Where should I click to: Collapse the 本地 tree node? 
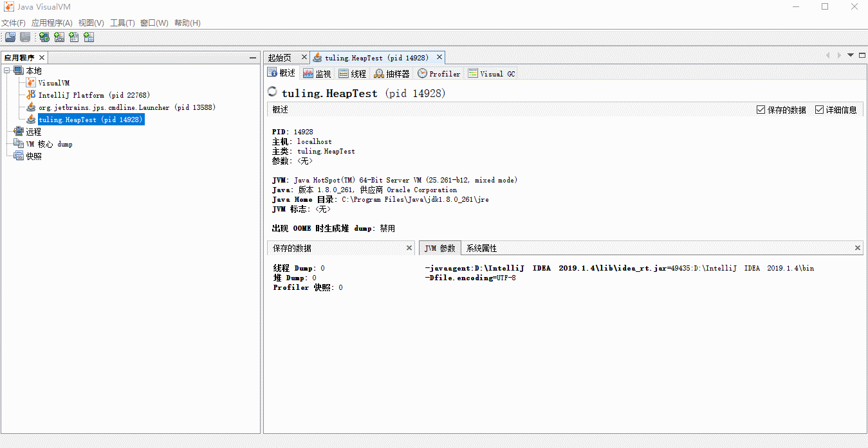(7, 71)
